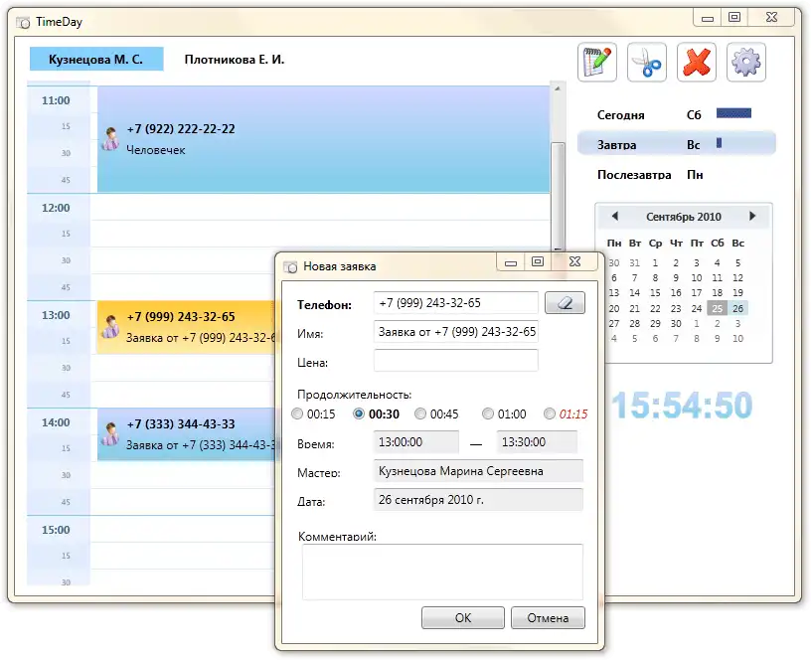Click the 11:00 time slot label
This screenshot has height=660, width=812.
click(56, 100)
